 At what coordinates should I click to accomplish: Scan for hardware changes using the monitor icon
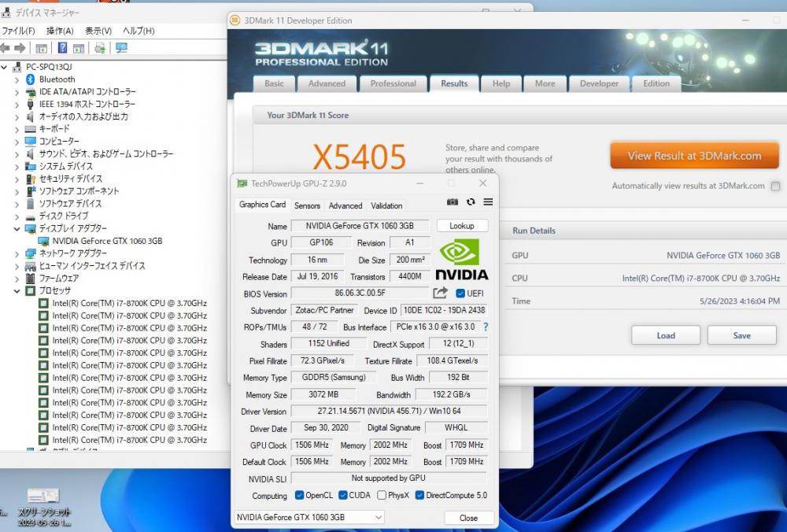coord(121,48)
